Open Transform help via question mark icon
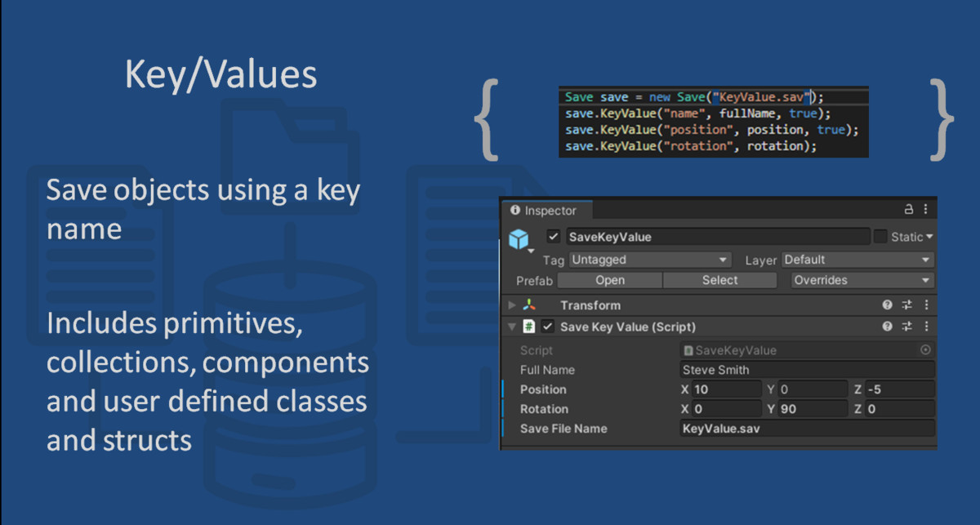 pyautogui.click(x=887, y=305)
